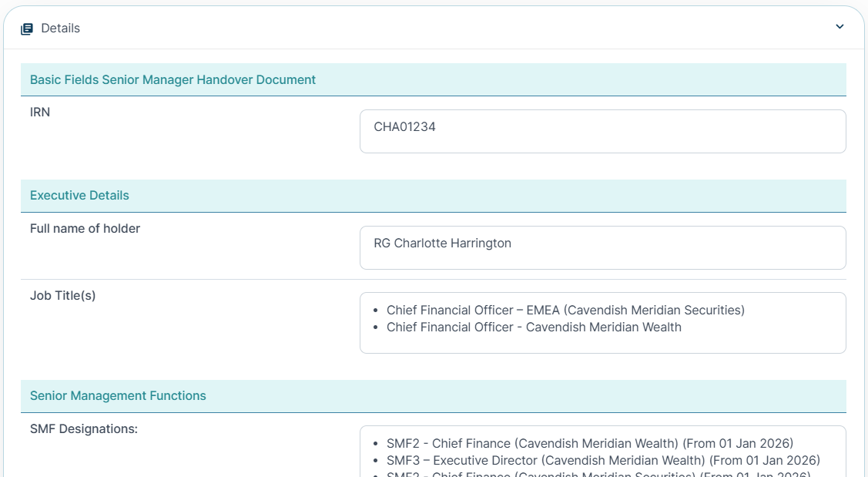Click the Details panel document icon
The image size is (868, 477).
(x=27, y=29)
